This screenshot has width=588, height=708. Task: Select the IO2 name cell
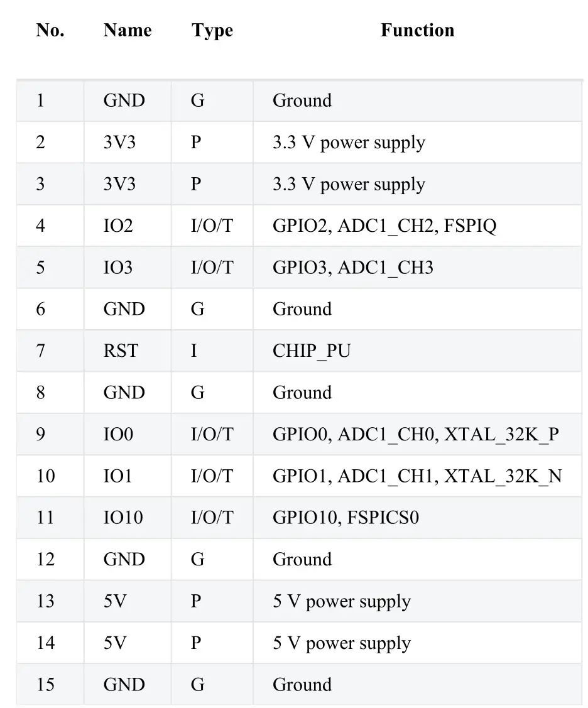point(118,226)
